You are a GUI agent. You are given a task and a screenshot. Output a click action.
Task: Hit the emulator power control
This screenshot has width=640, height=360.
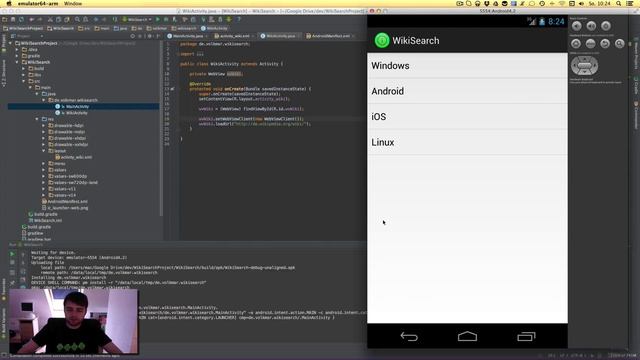[606, 26]
